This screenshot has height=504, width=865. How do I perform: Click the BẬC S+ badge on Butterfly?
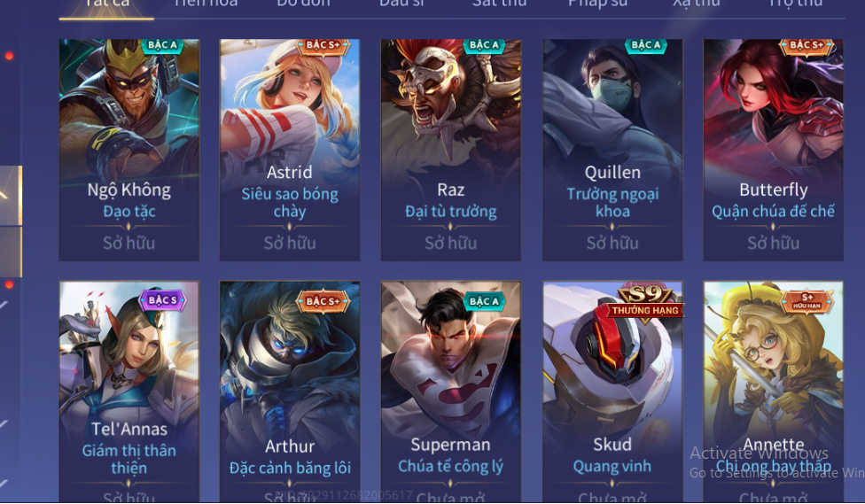coord(807,46)
